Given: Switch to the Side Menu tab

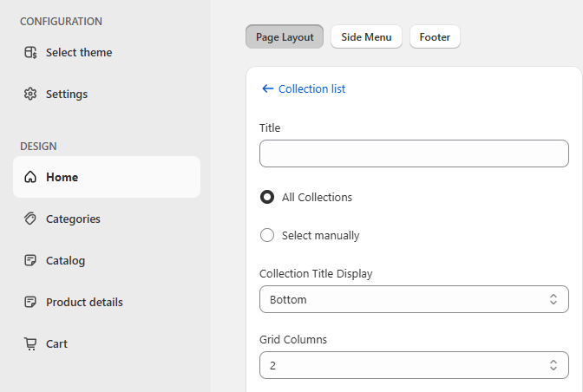Looking at the screenshot, I should (x=366, y=36).
